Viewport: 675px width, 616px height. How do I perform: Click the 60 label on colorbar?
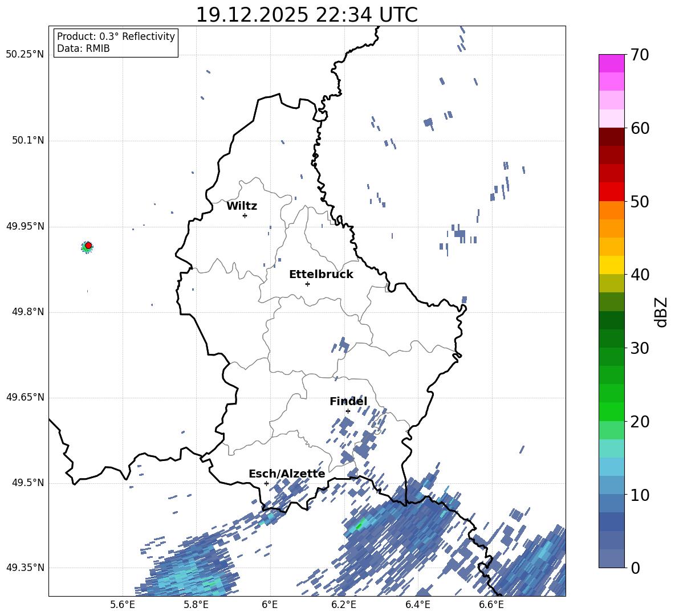[x=640, y=128]
